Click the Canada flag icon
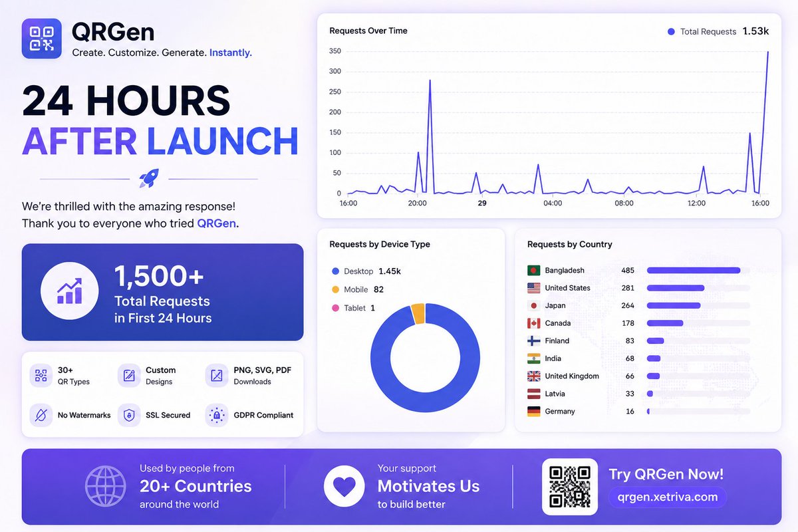798x532 pixels. click(534, 323)
